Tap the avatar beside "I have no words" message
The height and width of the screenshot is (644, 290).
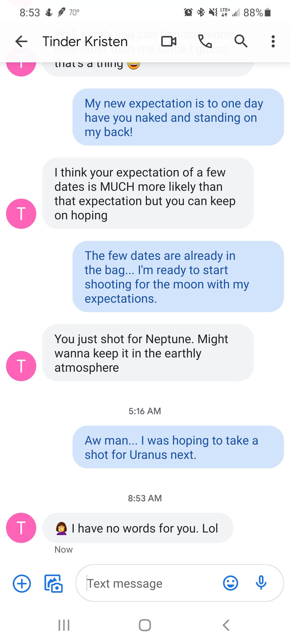click(x=21, y=528)
